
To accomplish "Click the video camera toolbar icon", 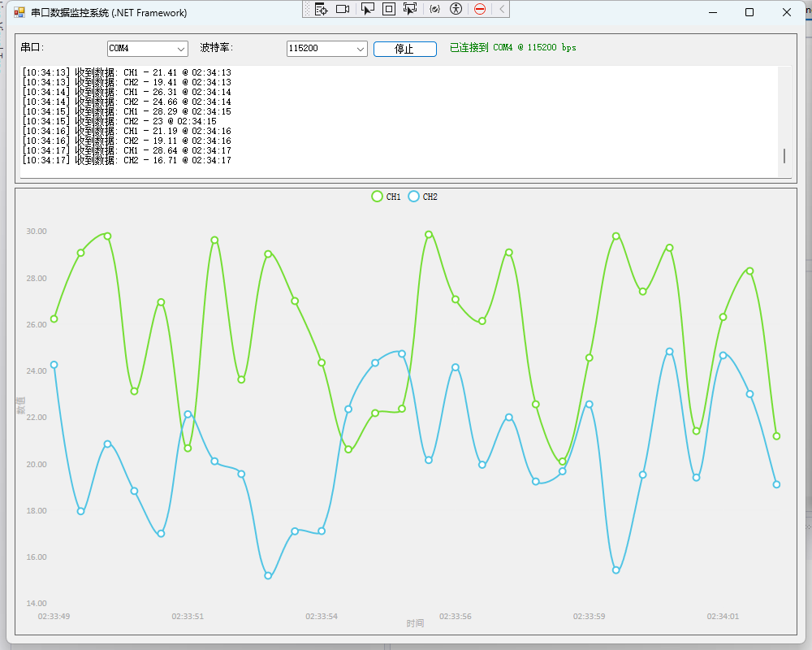I will [343, 9].
